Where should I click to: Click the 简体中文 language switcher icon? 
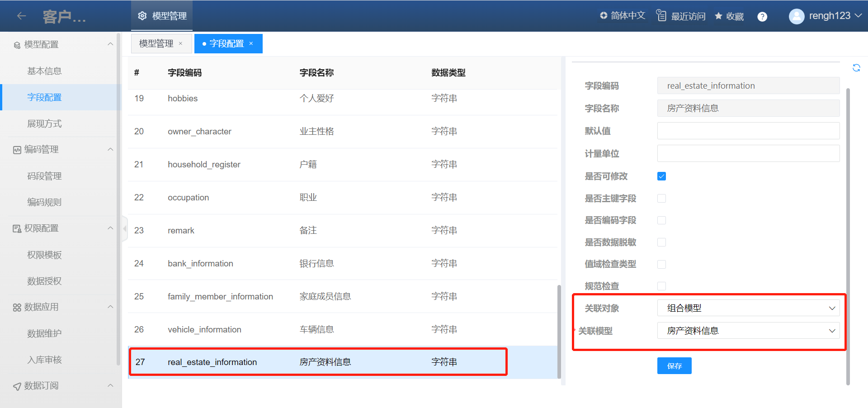click(x=604, y=15)
